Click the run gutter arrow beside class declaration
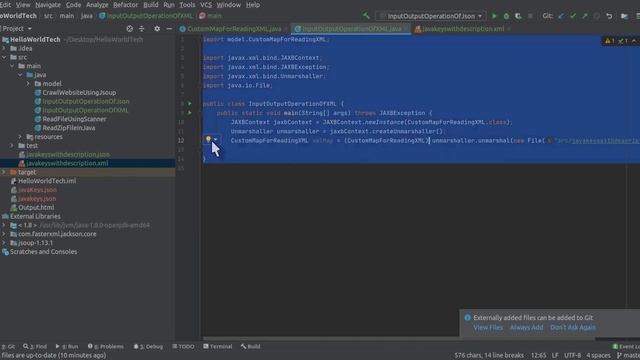Image resolution: width=640 pixels, height=360 pixels. pos(190,104)
